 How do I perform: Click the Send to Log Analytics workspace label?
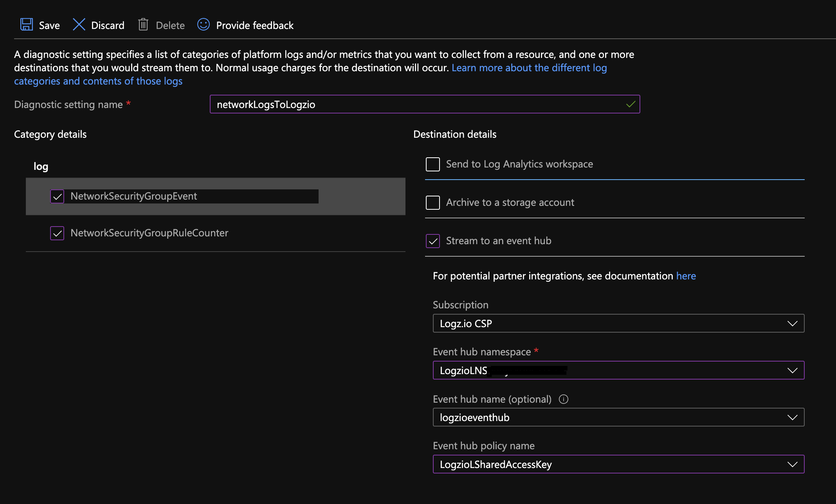tap(519, 164)
